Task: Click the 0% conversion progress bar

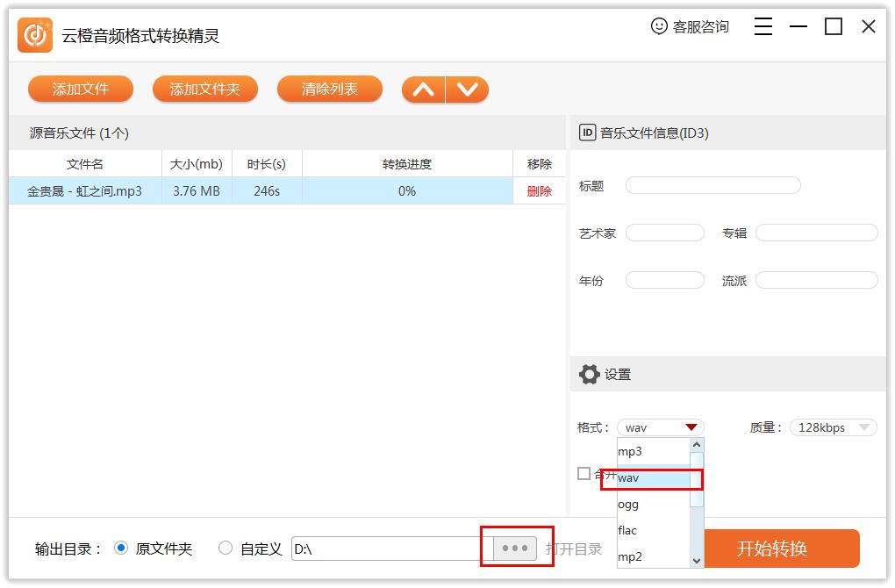Action: click(x=405, y=190)
